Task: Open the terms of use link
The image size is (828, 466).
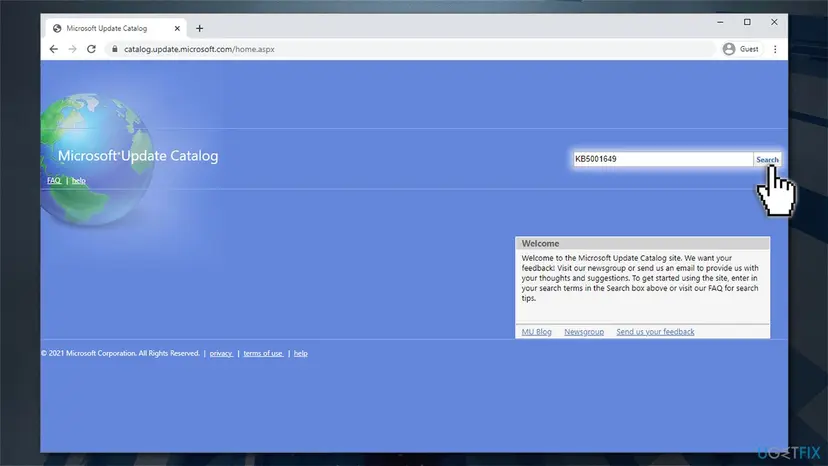Action: click(x=263, y=353)
